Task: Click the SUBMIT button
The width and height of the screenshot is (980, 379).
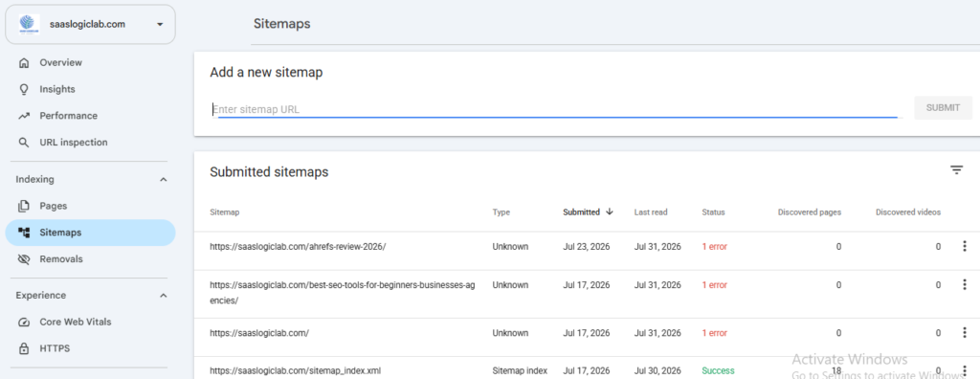Action: (x=943, y=107)
